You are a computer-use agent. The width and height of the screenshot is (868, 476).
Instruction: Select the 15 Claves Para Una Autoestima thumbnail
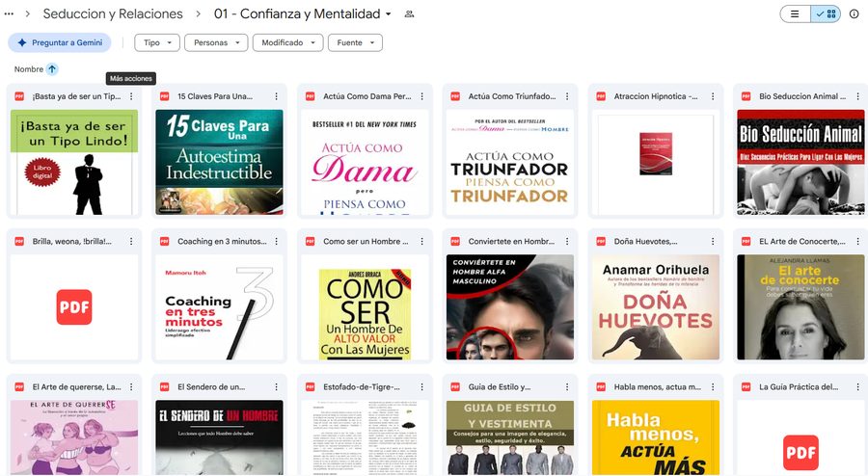click(x=219, y=162)
